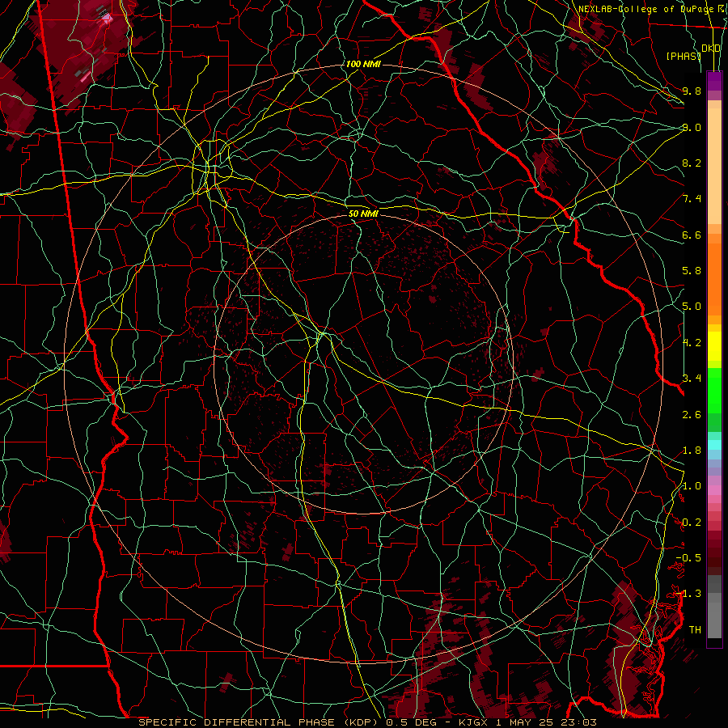The height and width of the screenshot is (728, 728).
Task: Click the [PHAS] units label
Action: coord(683,56)
